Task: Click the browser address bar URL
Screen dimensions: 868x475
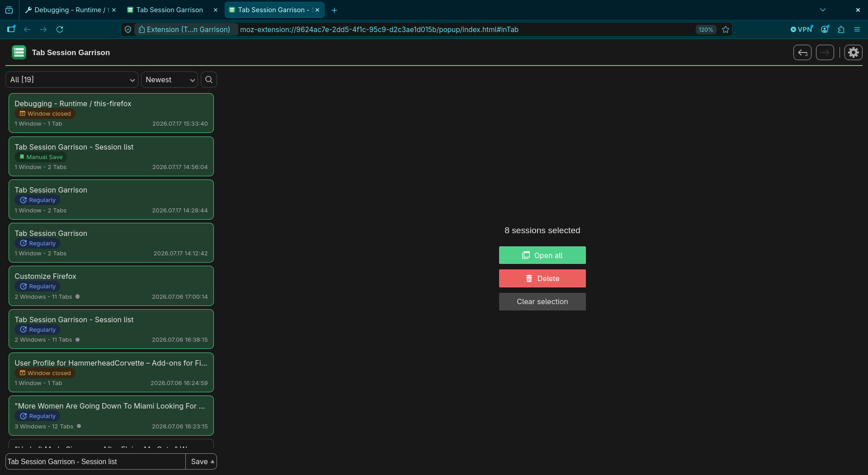Action: tap(379, 29)
